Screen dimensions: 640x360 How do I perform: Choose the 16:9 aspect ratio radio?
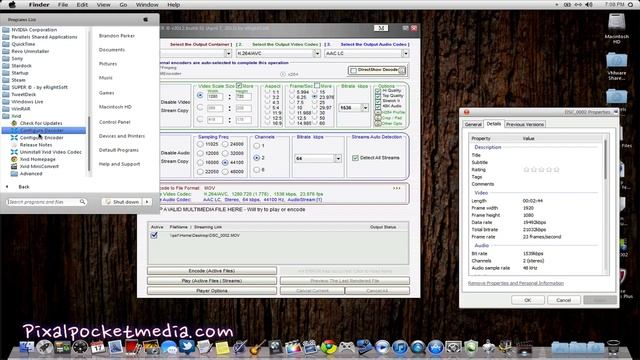[268, 123]
